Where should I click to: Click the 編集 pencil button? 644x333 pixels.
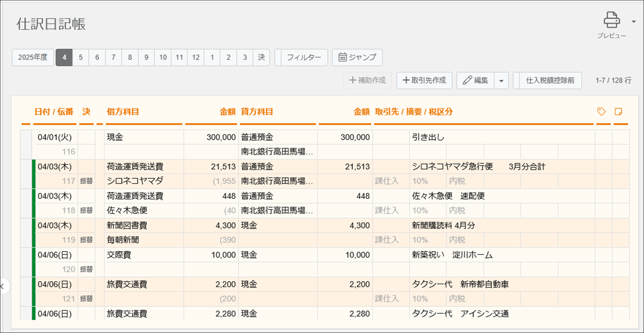pyautogui.click(x=476, y=80)
